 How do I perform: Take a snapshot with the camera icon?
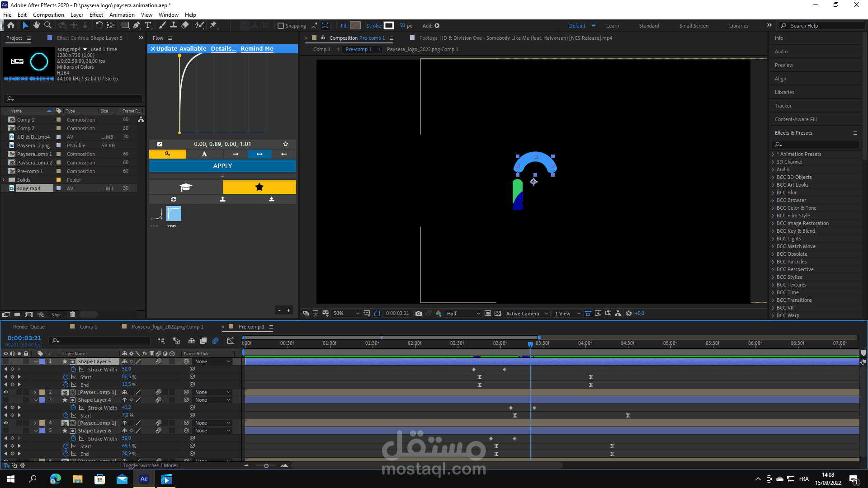click(x=419, y=313)
